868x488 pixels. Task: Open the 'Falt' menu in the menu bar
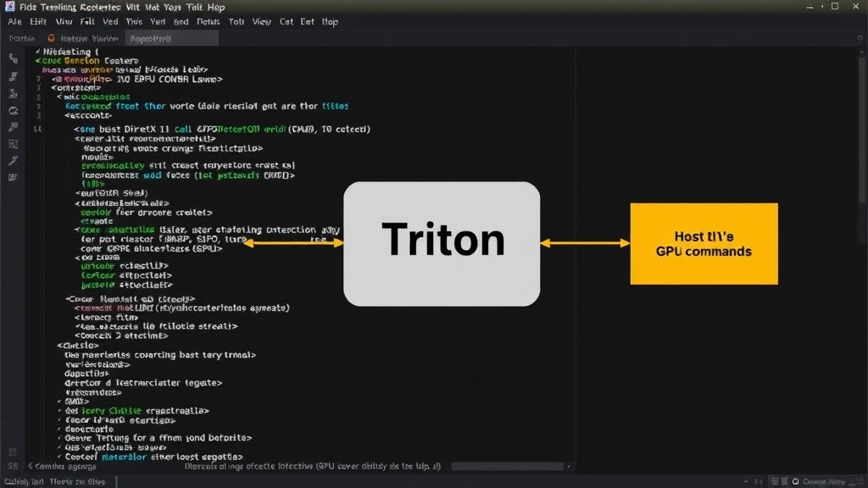click(87, 21)
